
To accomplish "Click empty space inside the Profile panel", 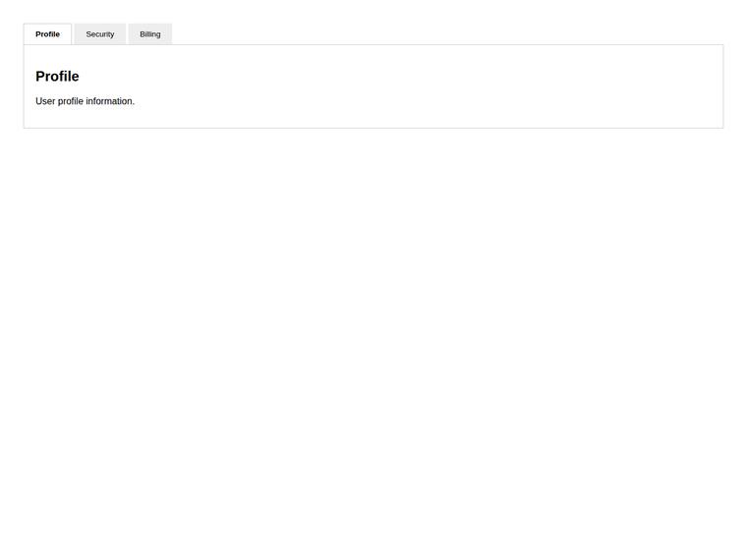I will [x=429, y=85].
